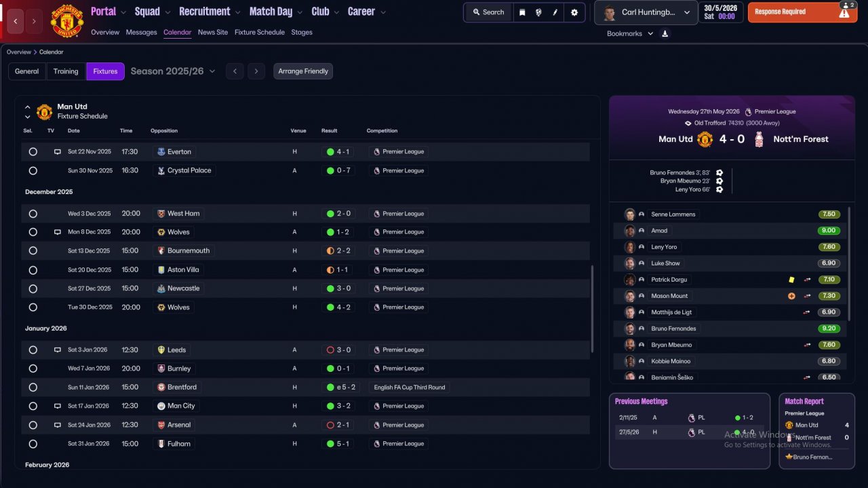
Task: Click the Man City 3 - 2 result
Action: click(338, 406)
